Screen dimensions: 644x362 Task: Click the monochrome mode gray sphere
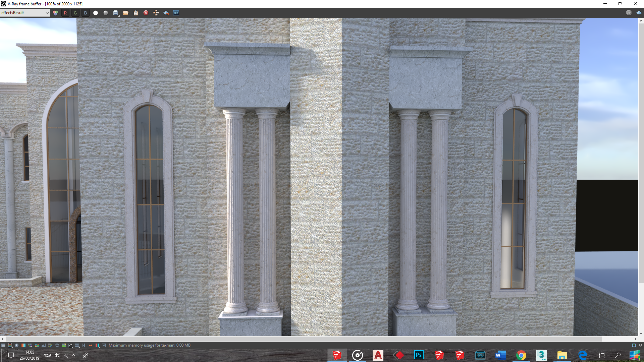click(x=106, y=13)
